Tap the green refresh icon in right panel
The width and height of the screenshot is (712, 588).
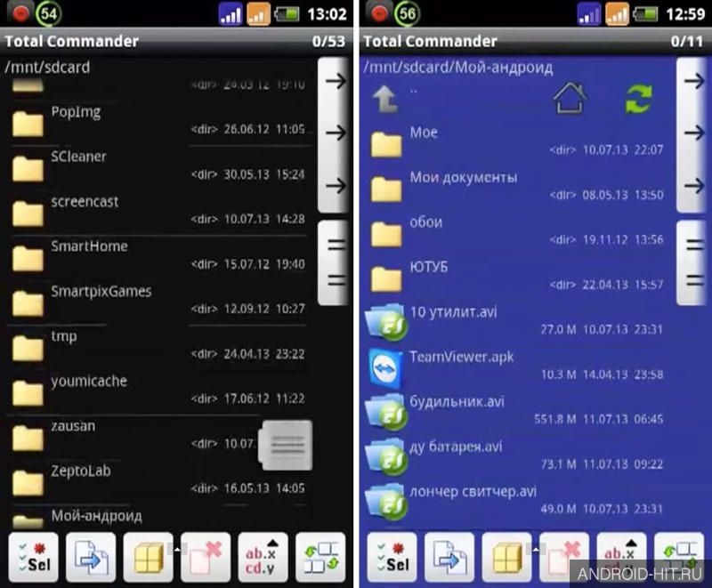tap(638, 99)
